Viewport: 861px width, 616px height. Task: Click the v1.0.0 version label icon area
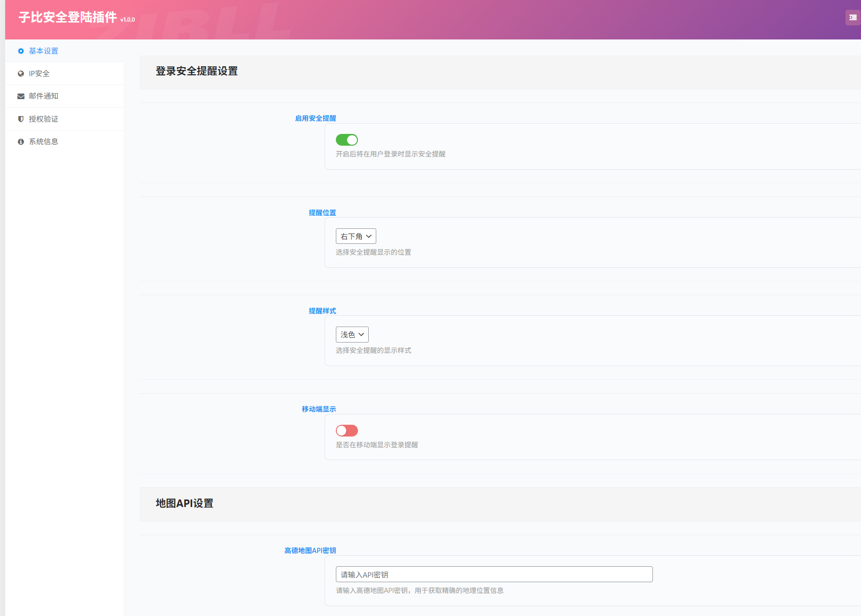click(x=127, y=20)
